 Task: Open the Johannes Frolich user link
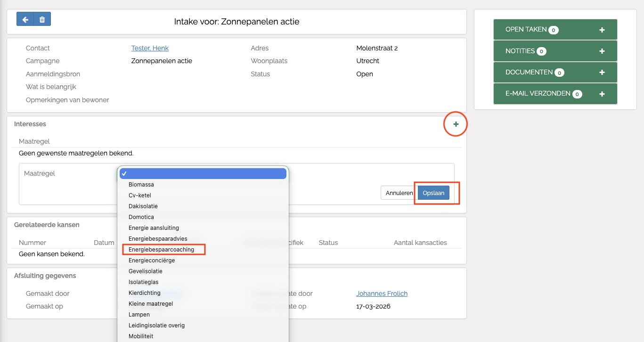click(382, 293)
